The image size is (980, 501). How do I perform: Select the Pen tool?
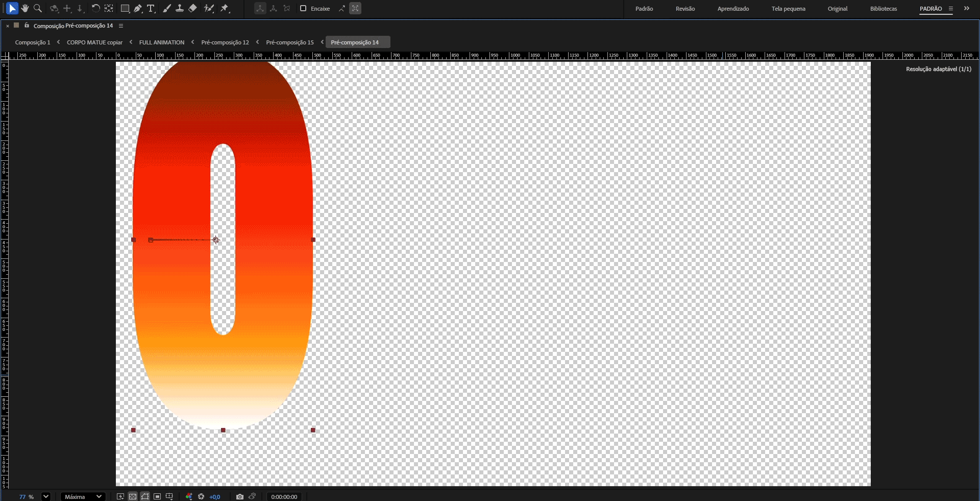pyautogui.click(x=138, y=9)
